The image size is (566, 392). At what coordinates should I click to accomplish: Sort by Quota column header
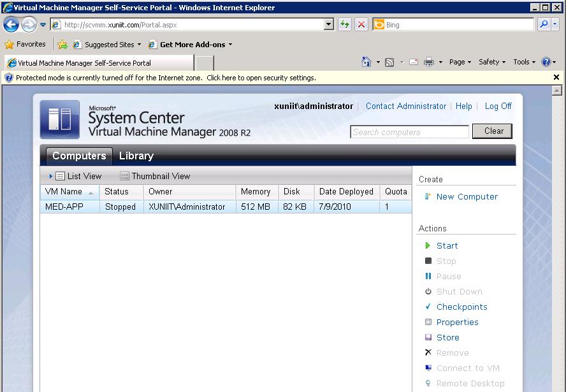pyautogui.click(x=396, y=192)
